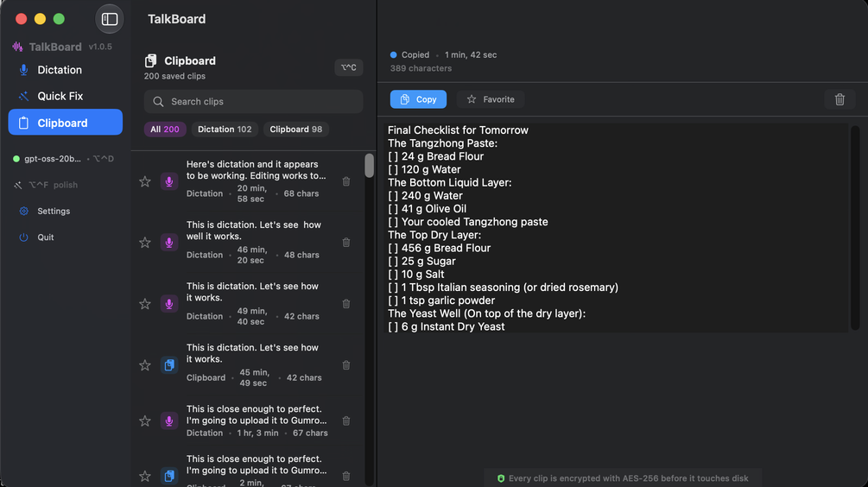
Task: Mark the open clip as Favorite
Action: coord(491,99)
